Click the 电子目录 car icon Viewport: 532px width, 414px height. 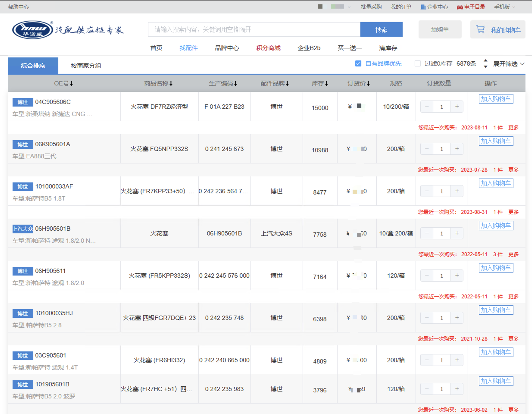(x=460, y=7)
